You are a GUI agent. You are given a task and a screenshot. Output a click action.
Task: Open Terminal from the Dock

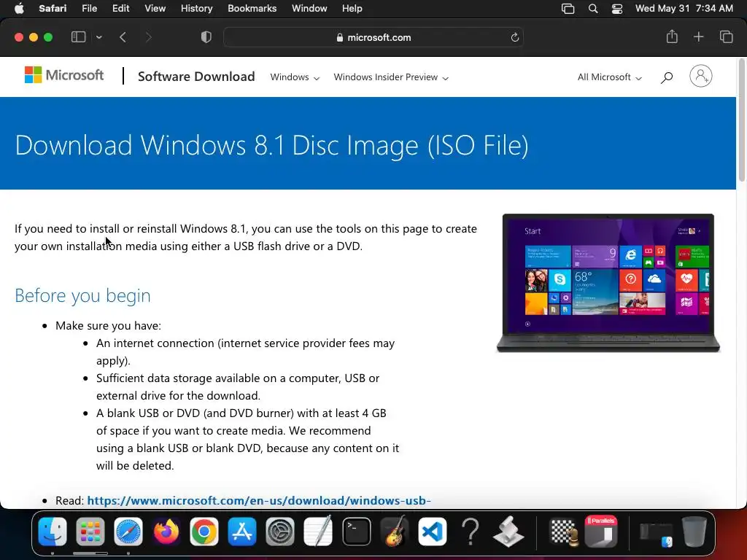tap(356, 532)
